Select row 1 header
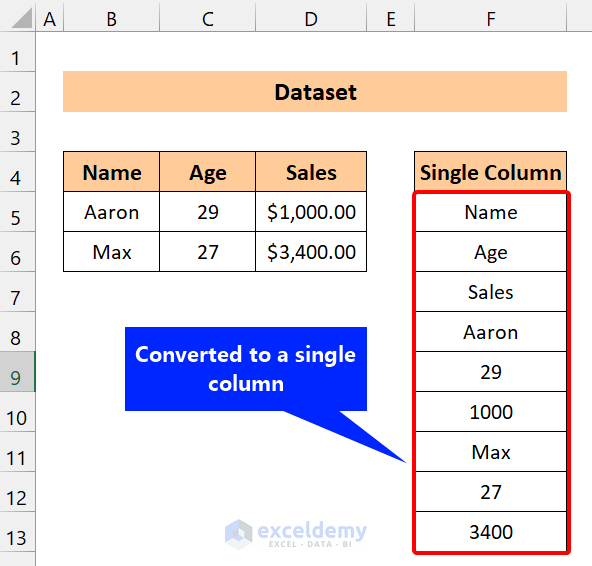Viewport: 592px width, 566px height. 17,52
